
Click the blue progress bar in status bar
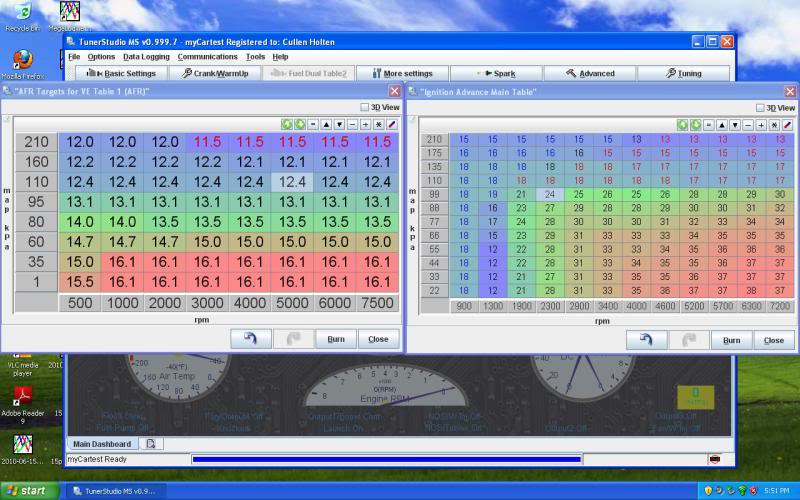[x=387, y=459]
